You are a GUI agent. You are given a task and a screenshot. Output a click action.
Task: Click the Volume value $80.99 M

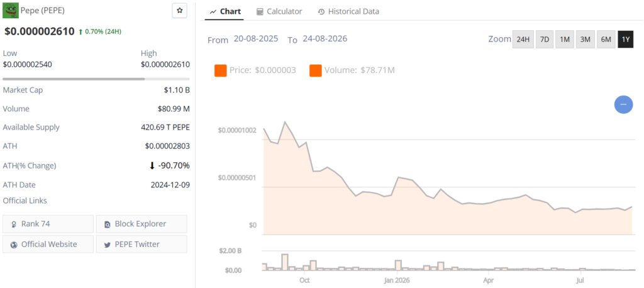tap(174, 109)
